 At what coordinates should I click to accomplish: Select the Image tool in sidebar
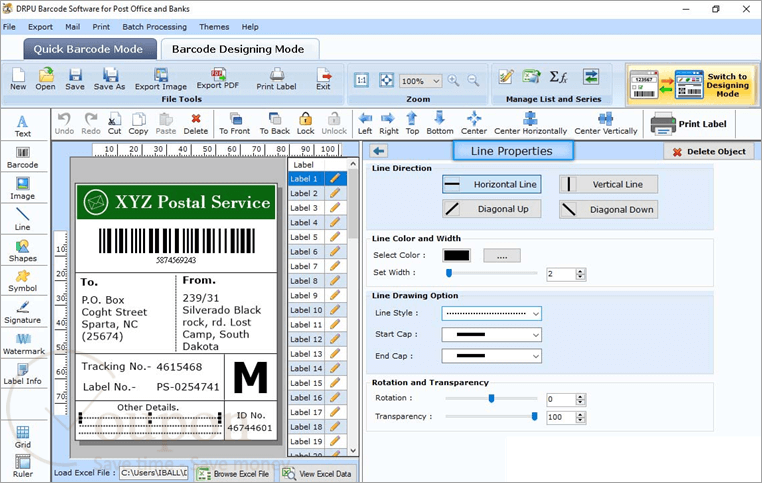22,189
